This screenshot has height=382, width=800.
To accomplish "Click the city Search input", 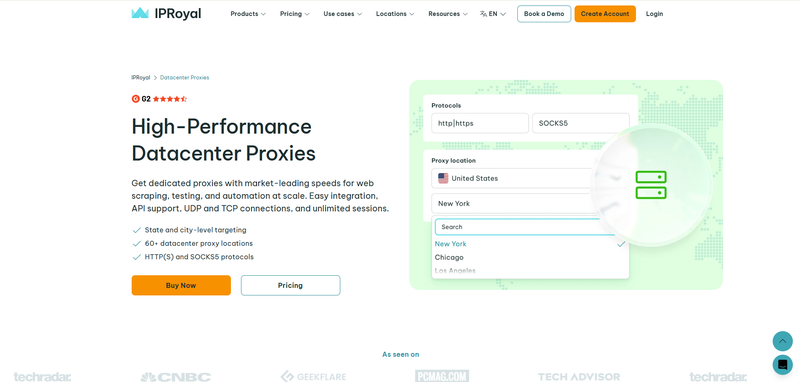I will pos(526,227).
